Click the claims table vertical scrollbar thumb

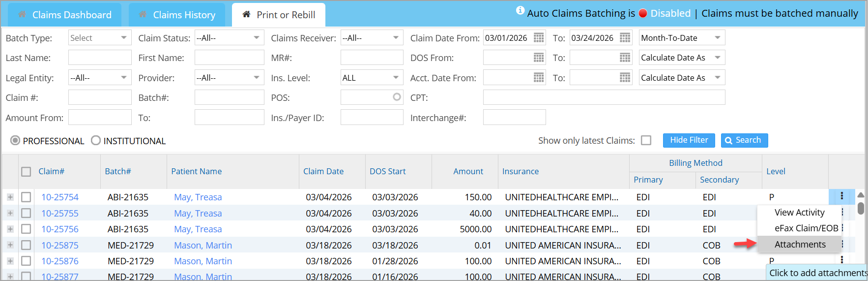(x=860, y=208)
